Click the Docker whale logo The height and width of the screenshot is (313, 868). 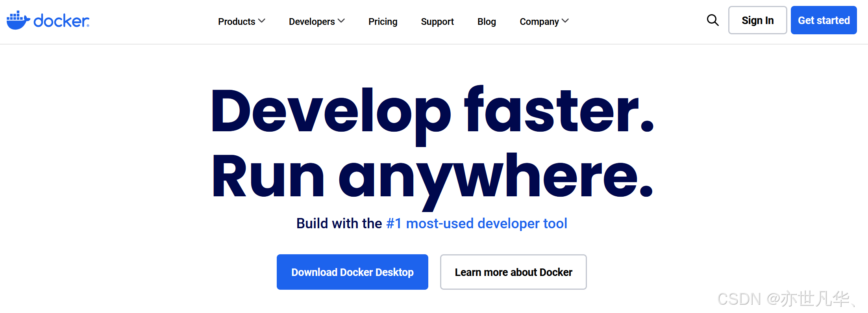click(x=48, y=20)
